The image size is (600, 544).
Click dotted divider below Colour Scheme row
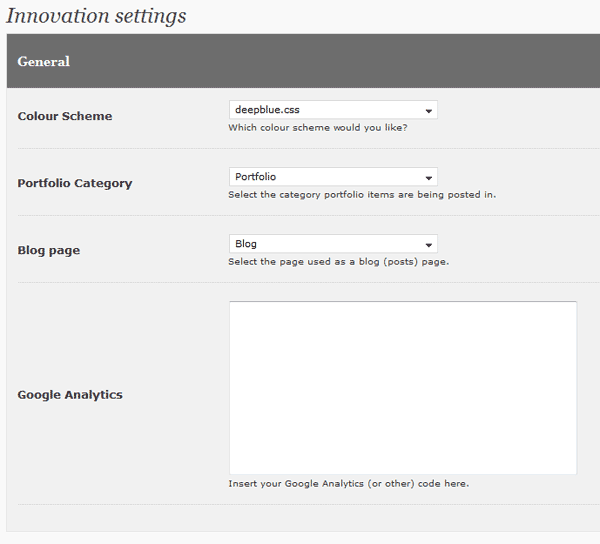pyautogui.click(x=308, y=148)
